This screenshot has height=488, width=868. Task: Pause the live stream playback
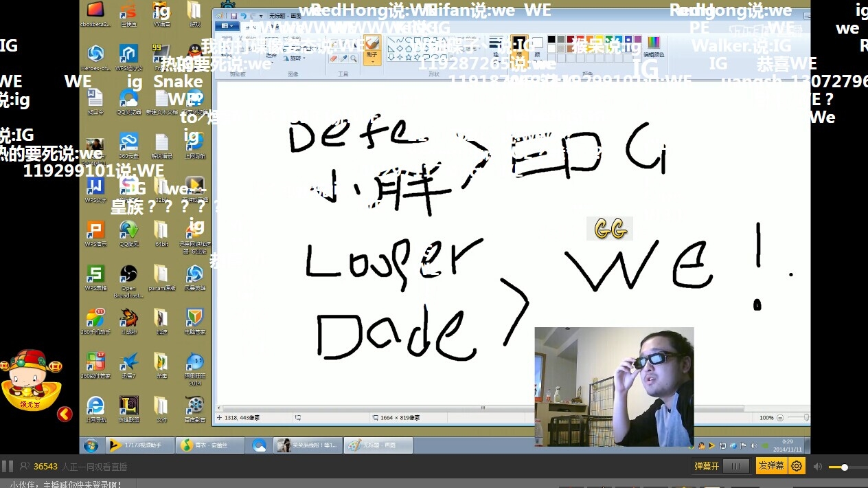tap(8, 466)
